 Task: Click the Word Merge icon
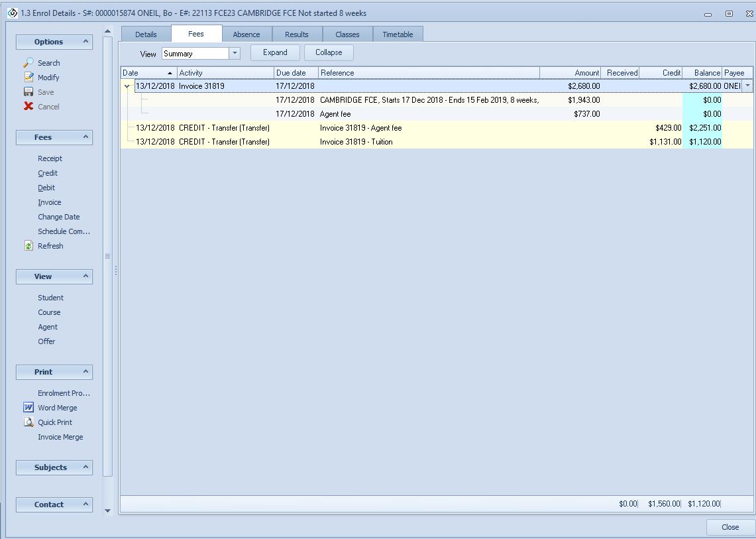click(x=28, y=408)
